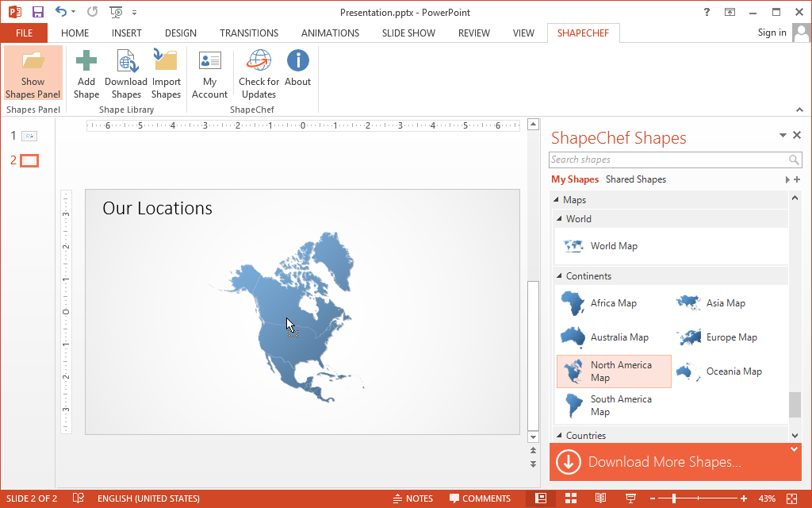Click the zoom slider handle
The width and height of the screenshot is (812, 508).
[x=674, y=498]
